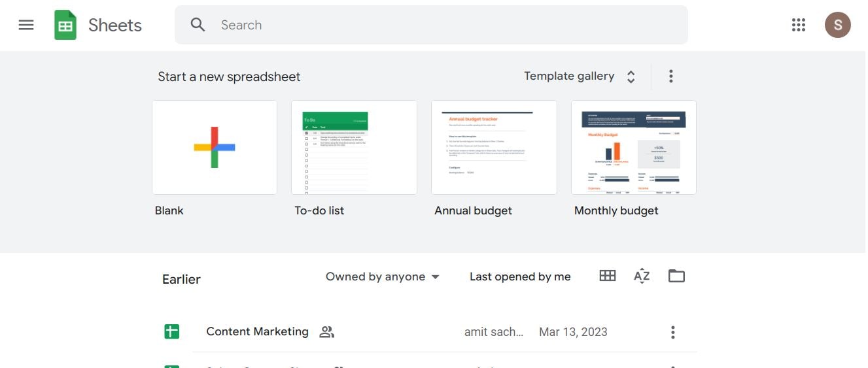Click the green Sheets logo icon
868x368 pixels.
[x=65, y=25]
